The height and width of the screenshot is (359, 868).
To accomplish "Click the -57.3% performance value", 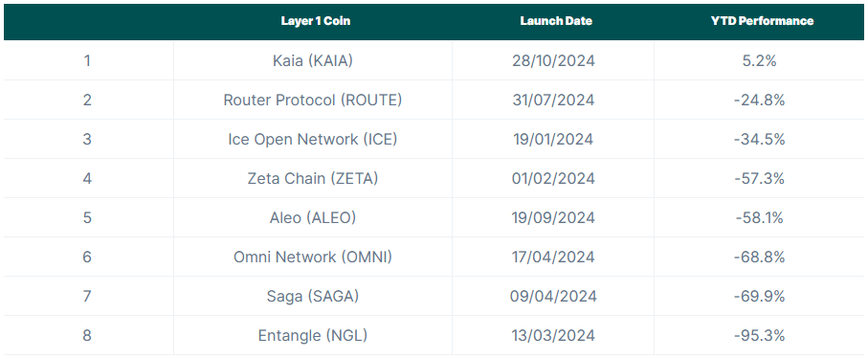I will coord(760,178).
